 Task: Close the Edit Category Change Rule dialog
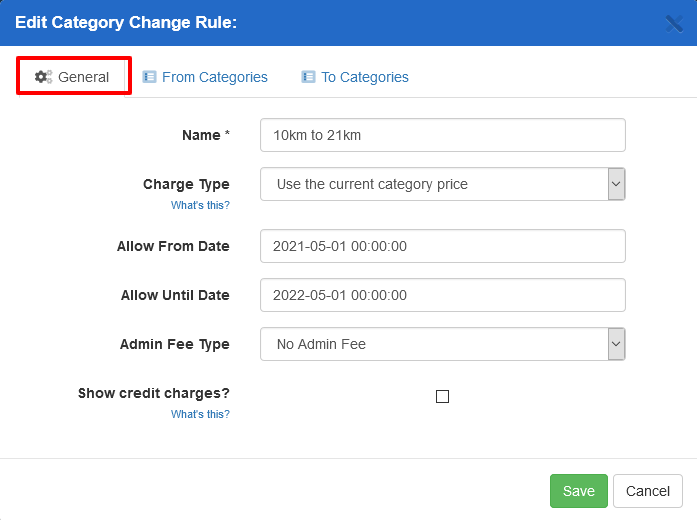click(x=675, y=24)
